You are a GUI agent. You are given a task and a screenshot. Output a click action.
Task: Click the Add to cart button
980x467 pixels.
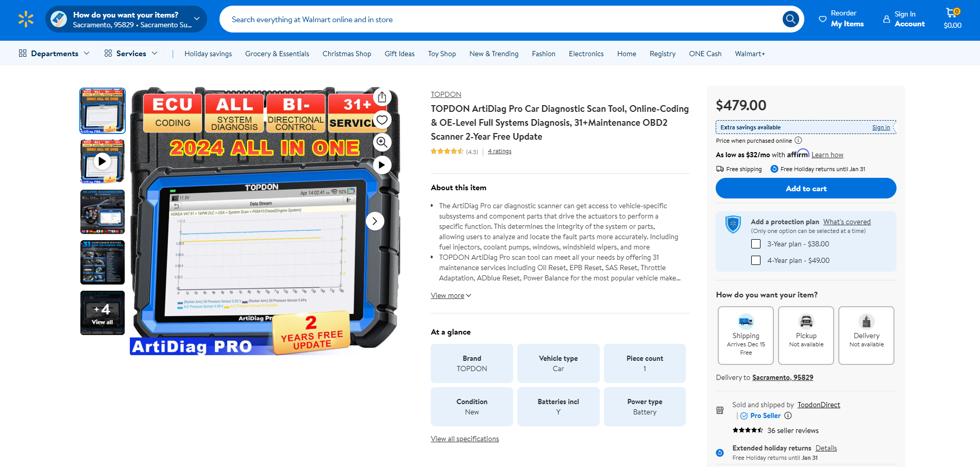coord(806,188)
